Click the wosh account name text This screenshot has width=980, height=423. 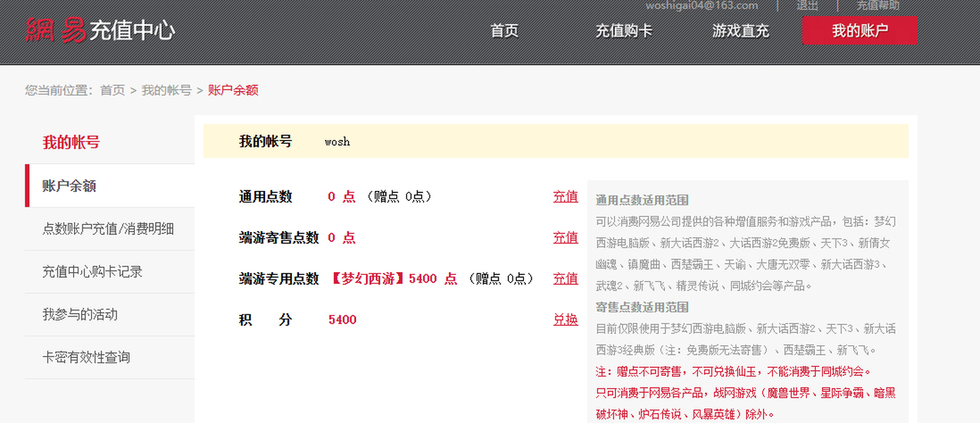tap(337, 142)
